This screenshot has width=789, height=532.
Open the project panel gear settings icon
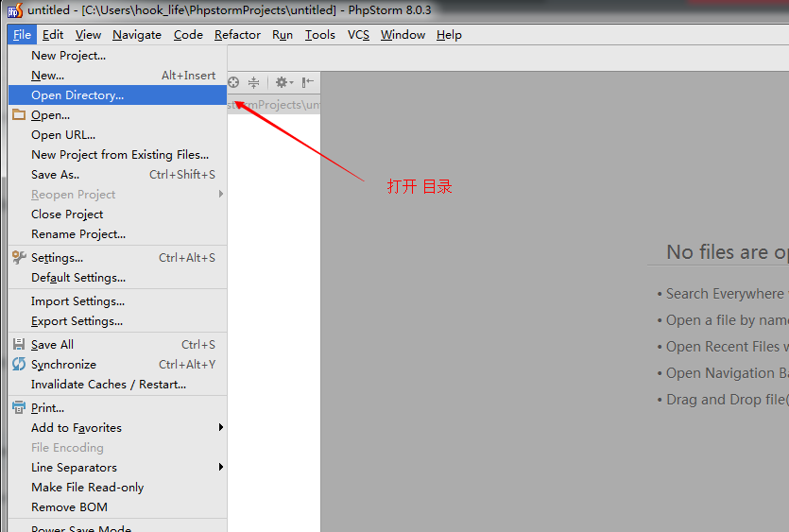pos(283,82)
